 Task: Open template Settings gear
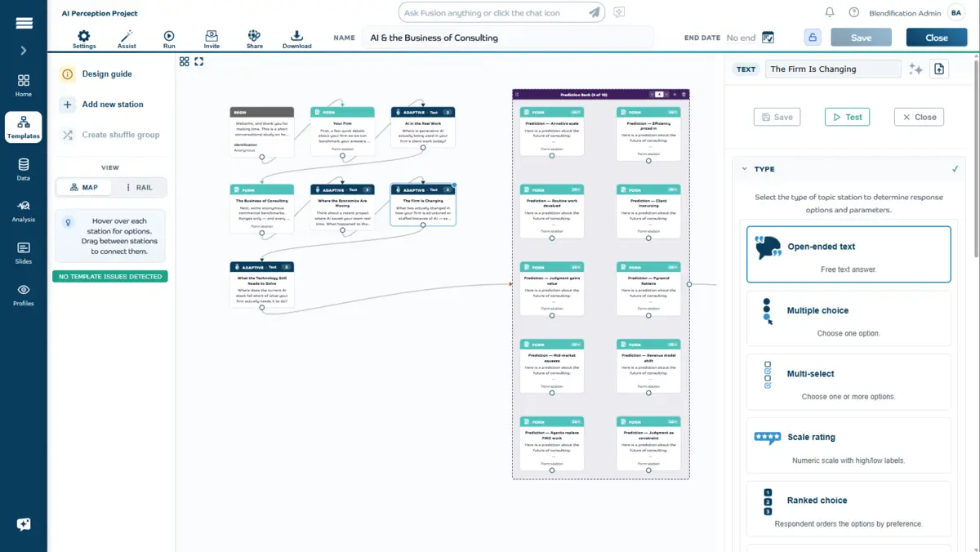pyautogui.click(x=84, y=39)
